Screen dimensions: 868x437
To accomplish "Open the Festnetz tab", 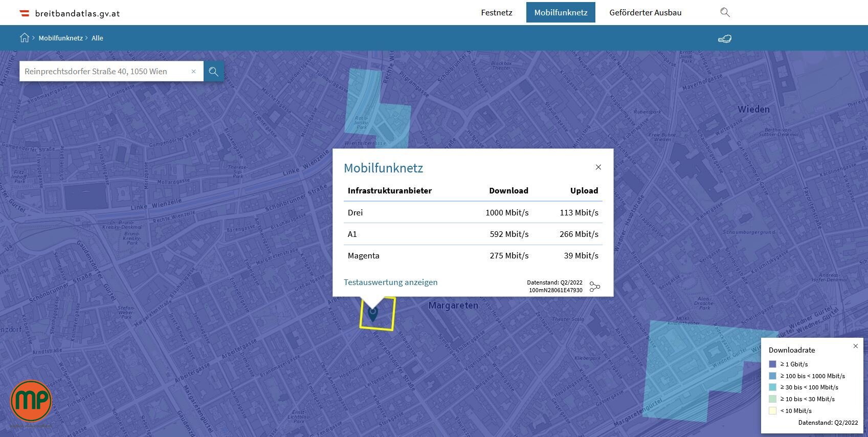I will (496, 13).
